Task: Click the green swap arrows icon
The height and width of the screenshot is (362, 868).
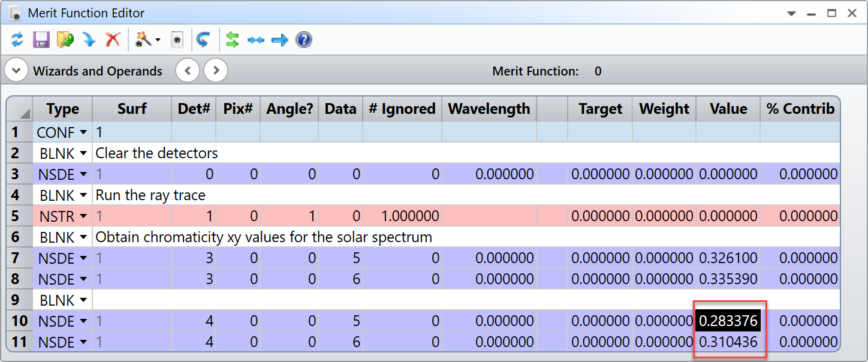Action: tap(233, 40)
